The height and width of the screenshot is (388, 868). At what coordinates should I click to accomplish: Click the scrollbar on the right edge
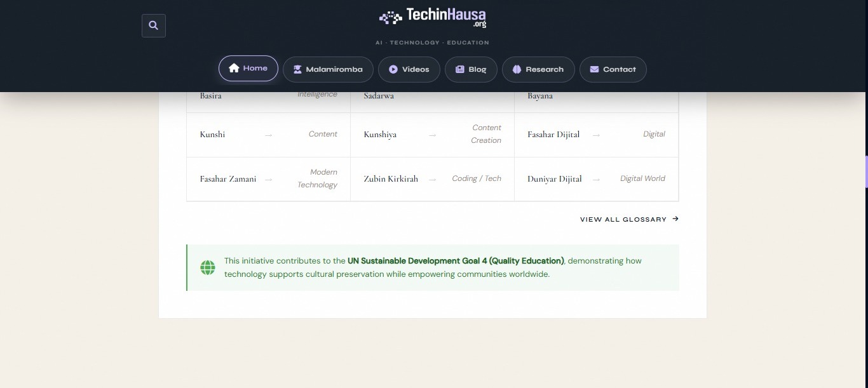click(865, 171)
